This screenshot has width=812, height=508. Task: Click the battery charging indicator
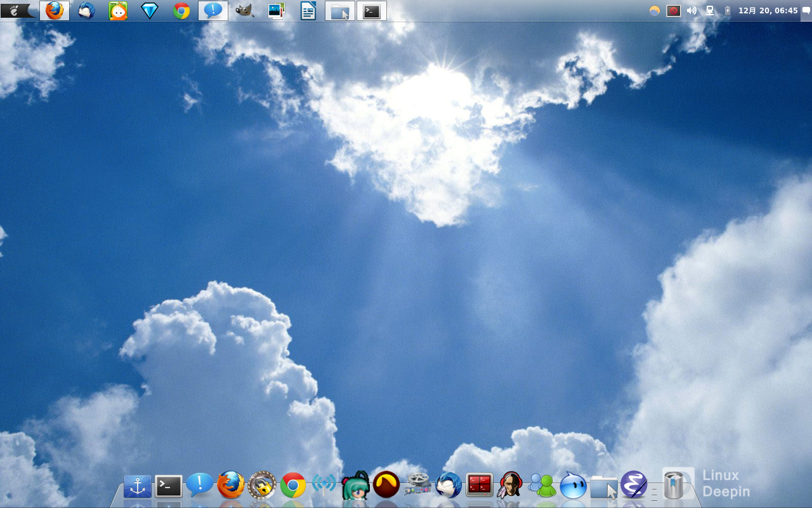[727, 11]
